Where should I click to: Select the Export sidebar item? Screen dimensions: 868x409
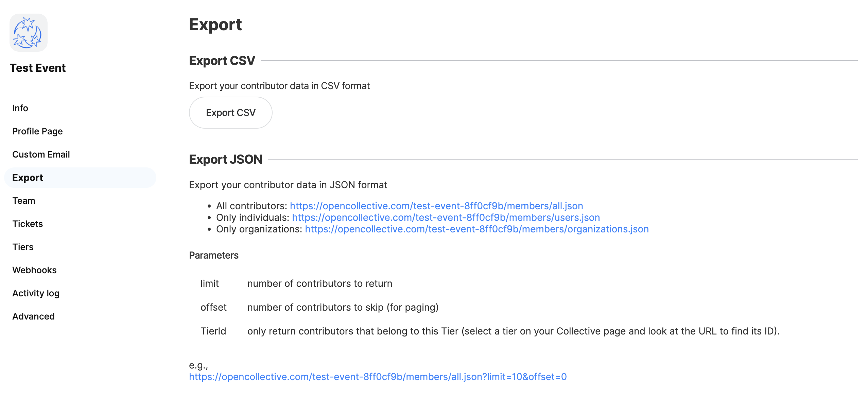pos(28,178)
